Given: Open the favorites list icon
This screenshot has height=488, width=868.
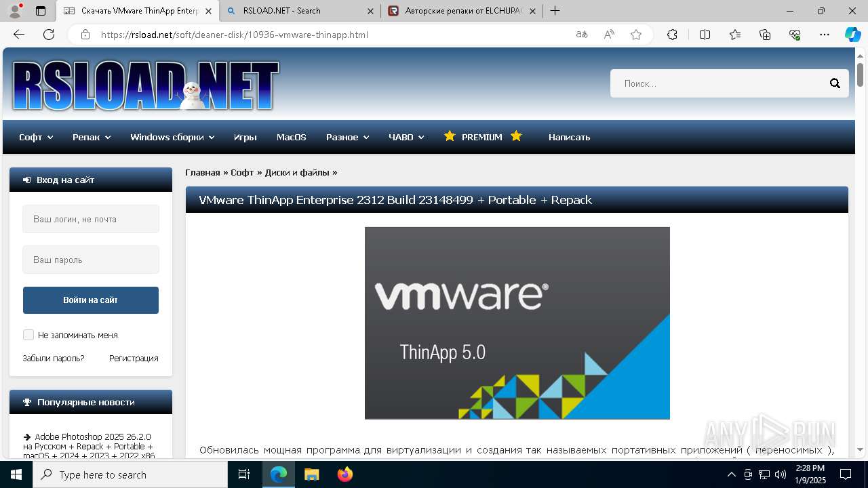Looking at the screenshot, I should click(x=735, y=35).
